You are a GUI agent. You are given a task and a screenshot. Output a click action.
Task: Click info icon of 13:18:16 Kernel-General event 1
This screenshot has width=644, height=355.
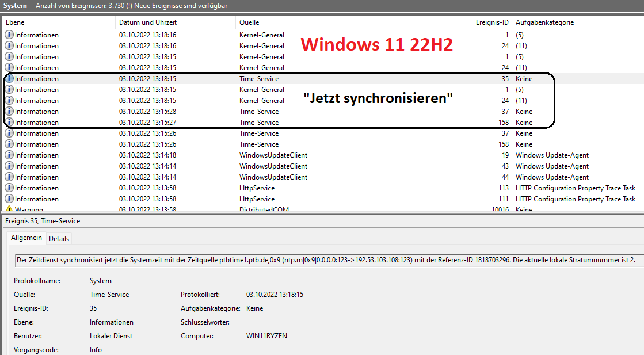point(9,35)
